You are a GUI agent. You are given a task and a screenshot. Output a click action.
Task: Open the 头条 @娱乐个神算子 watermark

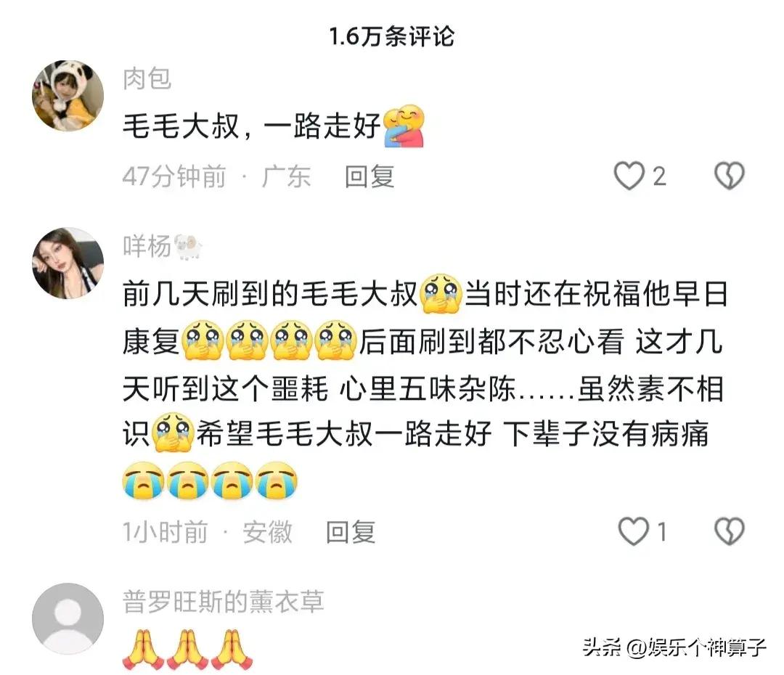coord(674,647)
